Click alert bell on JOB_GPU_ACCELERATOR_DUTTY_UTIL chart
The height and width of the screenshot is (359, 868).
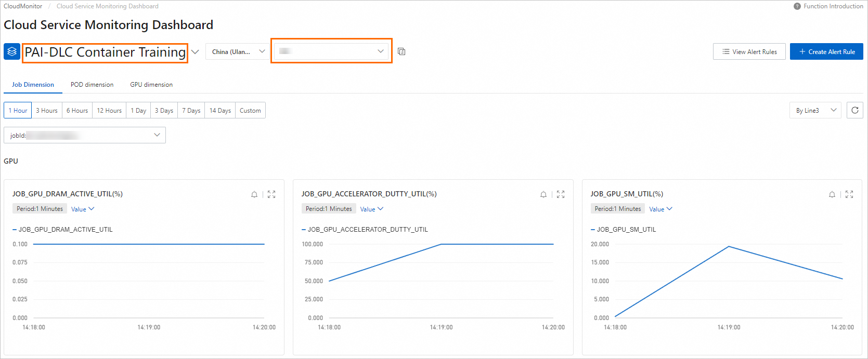543,194
